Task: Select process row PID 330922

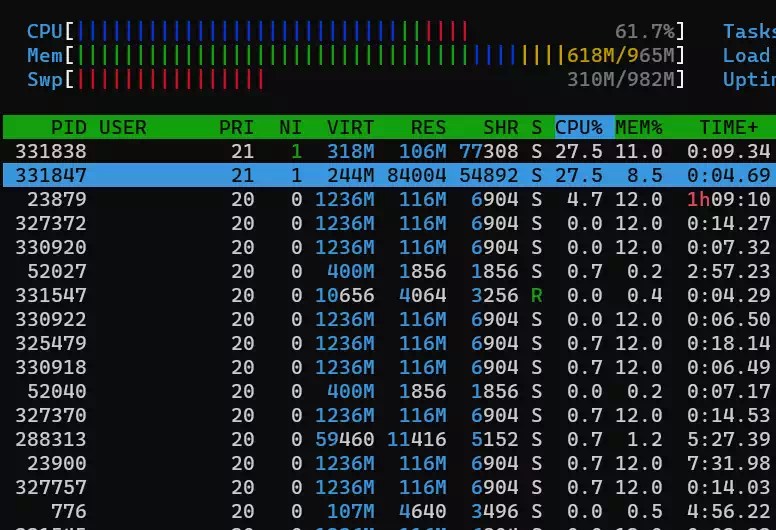Action: (x=389, y=319)
